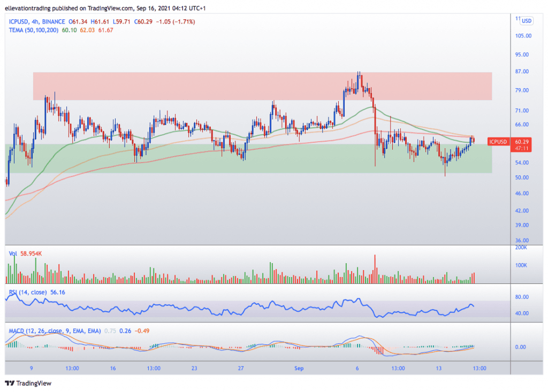Open the TEMA (50,100,200) indicator legend
548x392 pixels.
33,30
